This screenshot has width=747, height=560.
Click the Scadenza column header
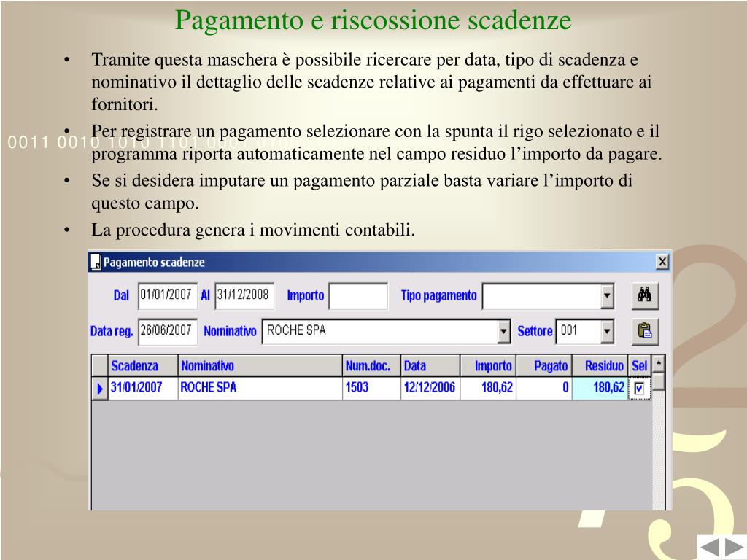point(143,366)
